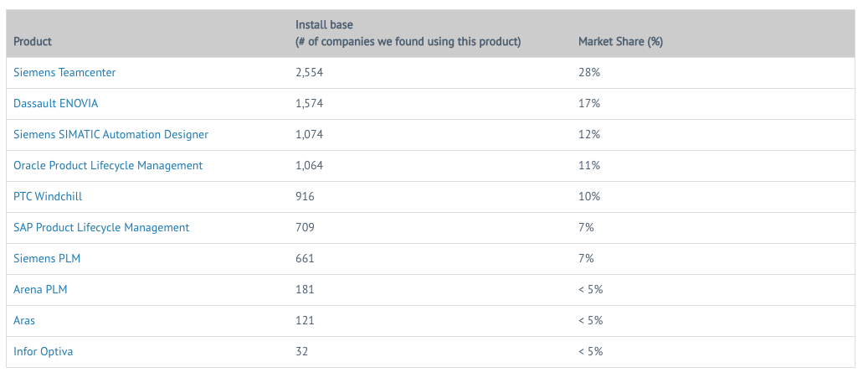Open Oracle Product Lifecycle Management link
Screen dimensions: 868x383
[x=108, y=166]
